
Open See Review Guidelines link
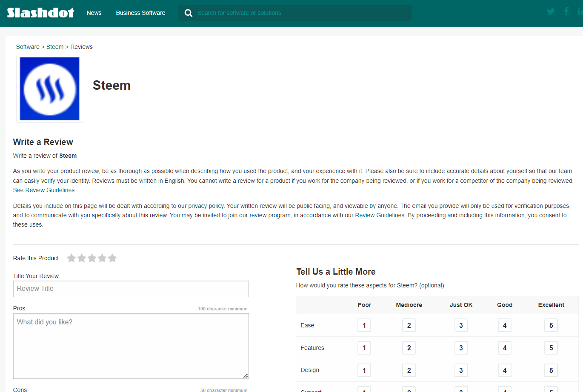click(44, 190)
